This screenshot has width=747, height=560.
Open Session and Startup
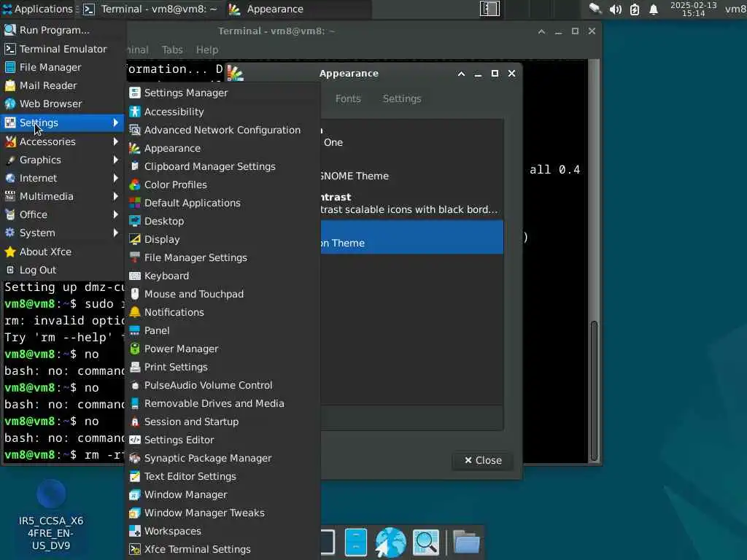coord(222,421)
